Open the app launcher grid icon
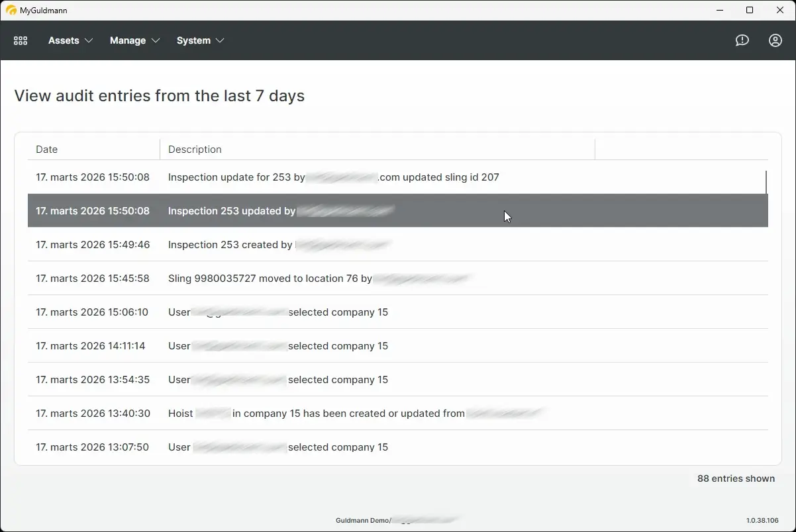This screenshot has width=796, height=532. (20, 40)
